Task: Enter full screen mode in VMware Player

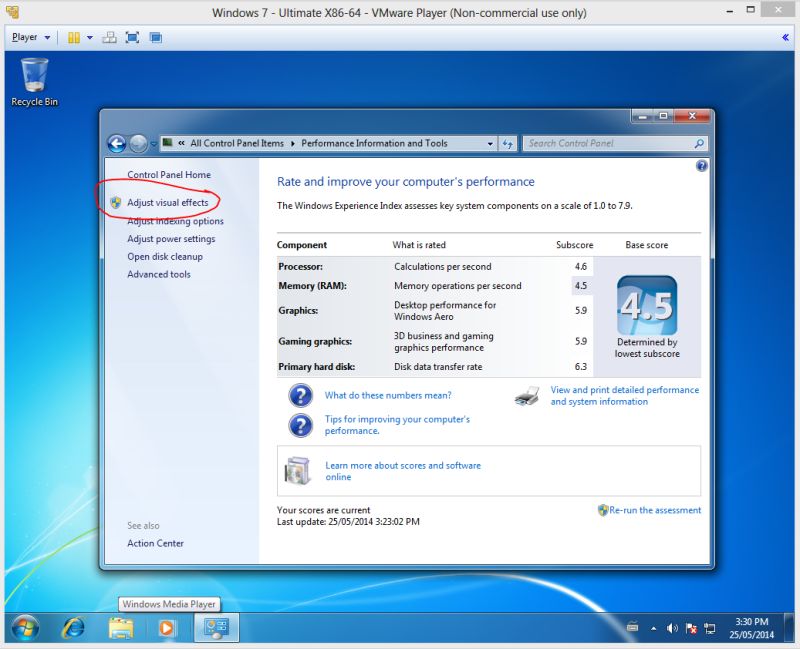Action: pos(132,37)
